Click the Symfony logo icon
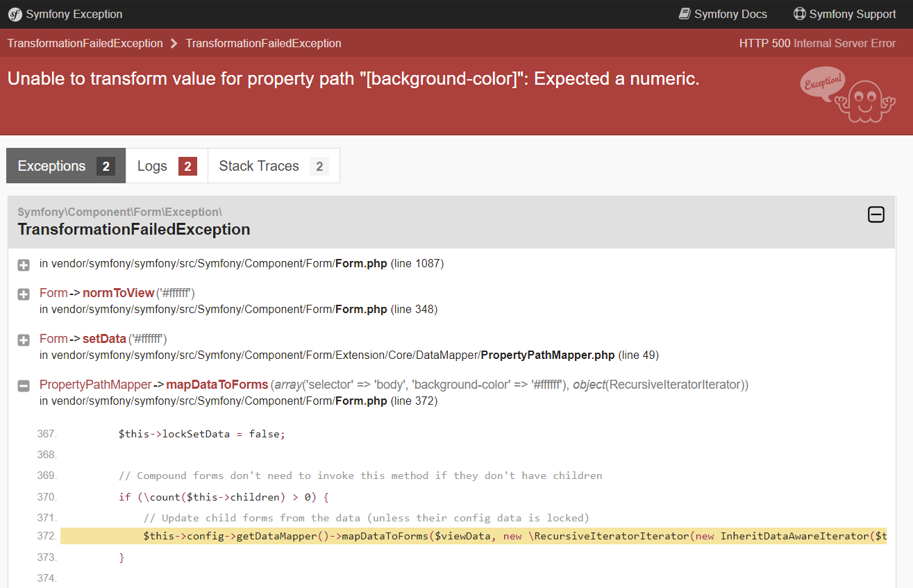This screenshot has width=913, height=588. [15, 14]
